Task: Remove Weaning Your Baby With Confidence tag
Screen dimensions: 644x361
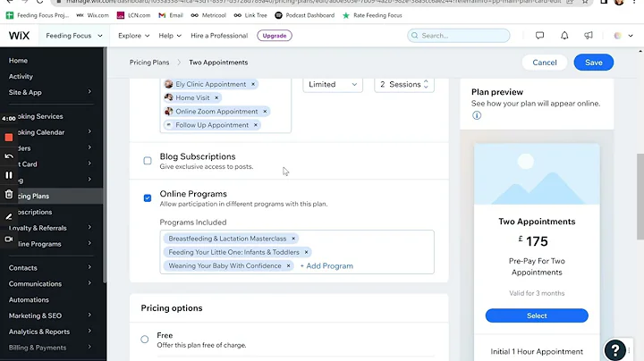Action: 288,265
